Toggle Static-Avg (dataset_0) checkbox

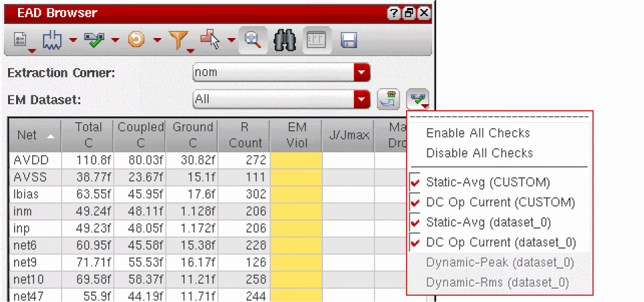415,222
